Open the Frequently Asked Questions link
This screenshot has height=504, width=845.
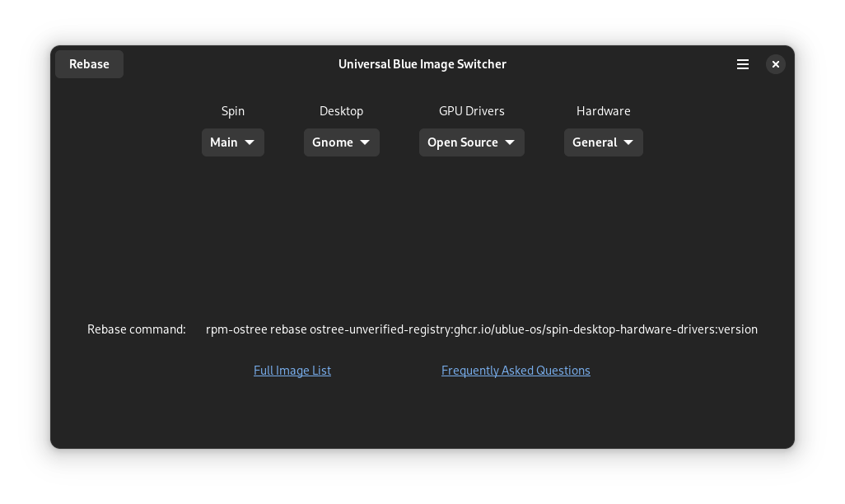[516, 371]
